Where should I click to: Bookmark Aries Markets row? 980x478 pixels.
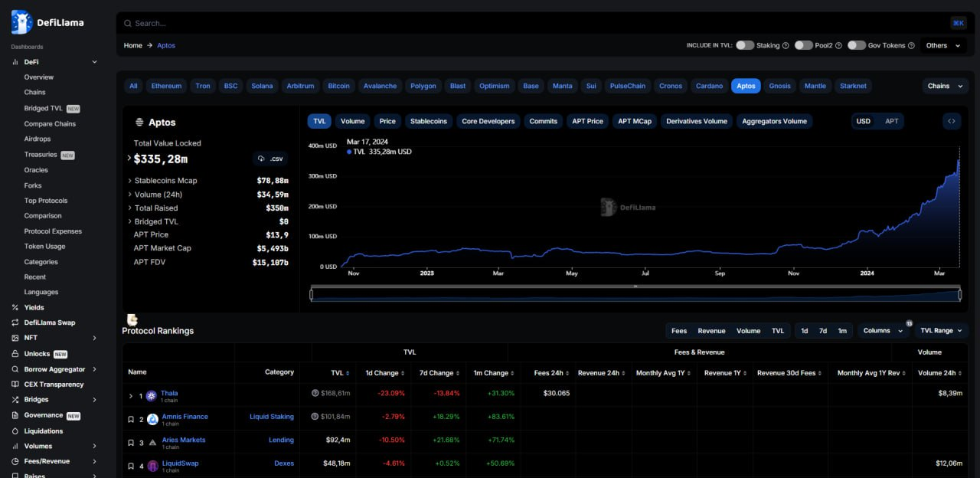click(131, 443)
